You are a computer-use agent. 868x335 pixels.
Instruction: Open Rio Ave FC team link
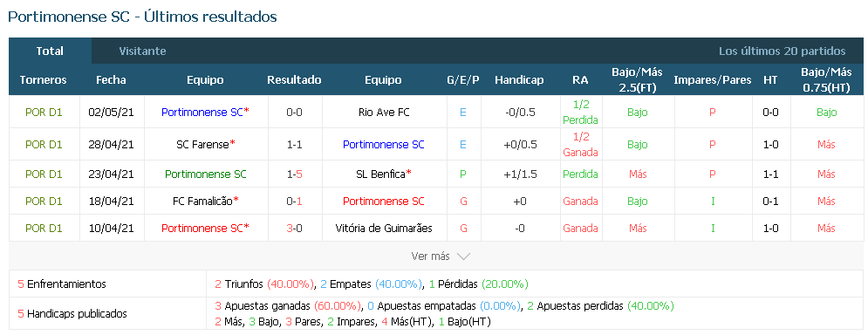(x=384, y=112)
